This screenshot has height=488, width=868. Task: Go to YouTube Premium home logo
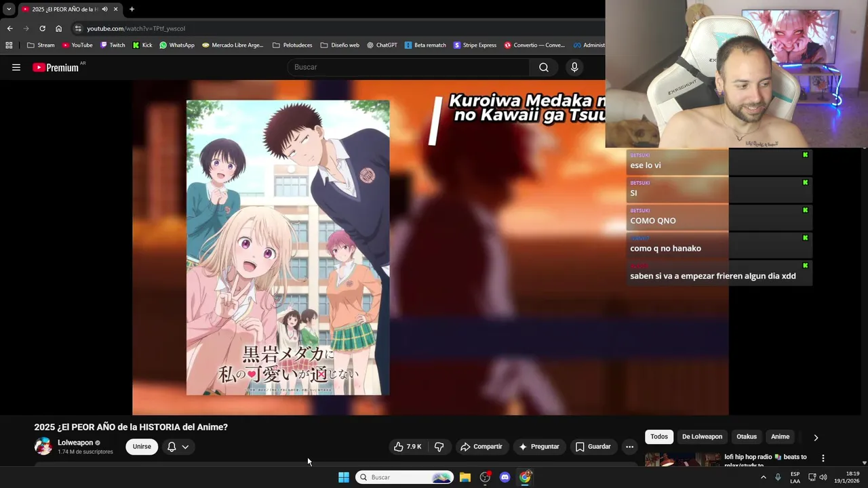[x=56, y=67]
